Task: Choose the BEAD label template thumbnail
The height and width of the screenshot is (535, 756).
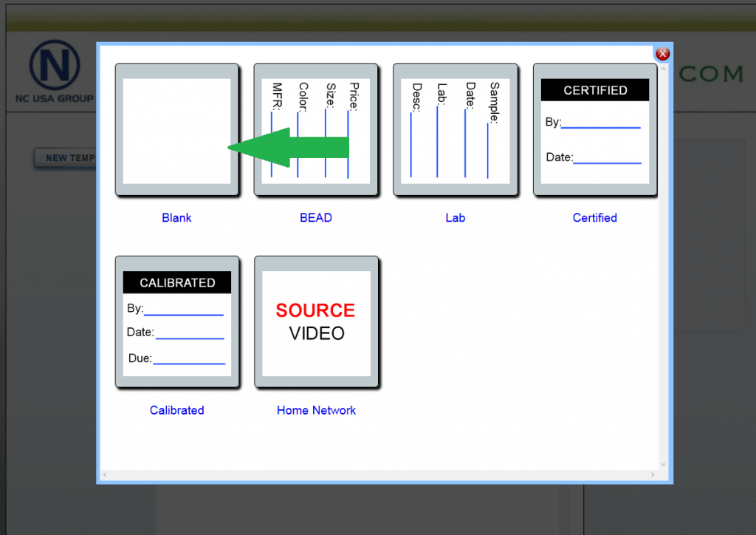Action: [x=316, y=130]
